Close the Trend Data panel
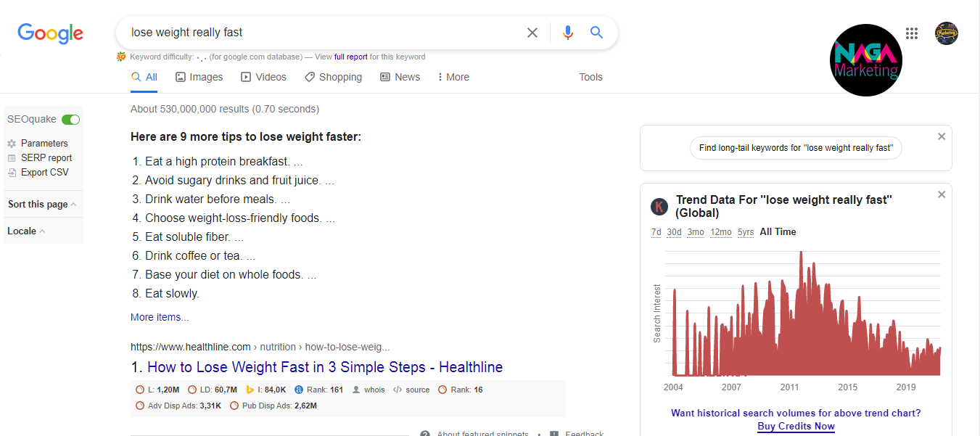The width and height of the screenshot is (980, 436). [x=942, y=194]
